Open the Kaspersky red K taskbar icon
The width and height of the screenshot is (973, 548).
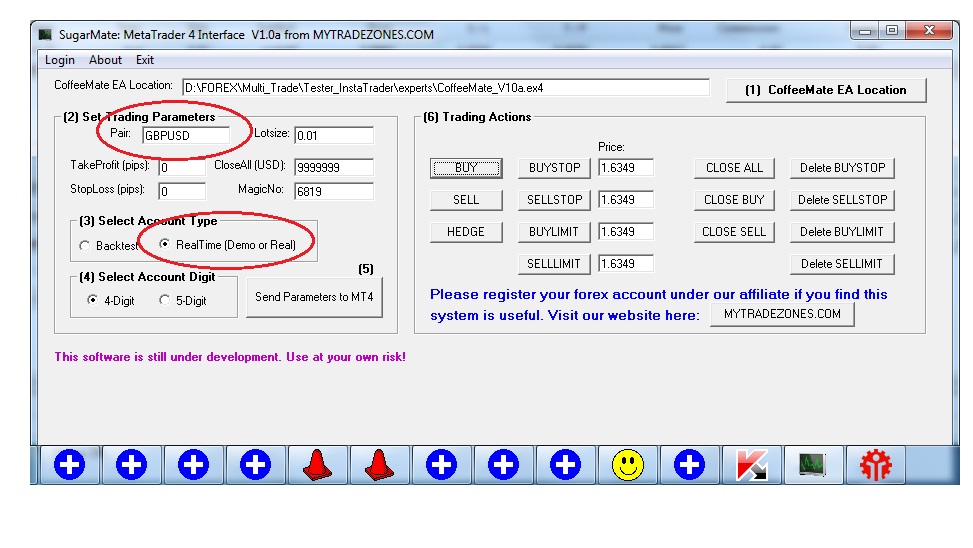coord(751,465)
